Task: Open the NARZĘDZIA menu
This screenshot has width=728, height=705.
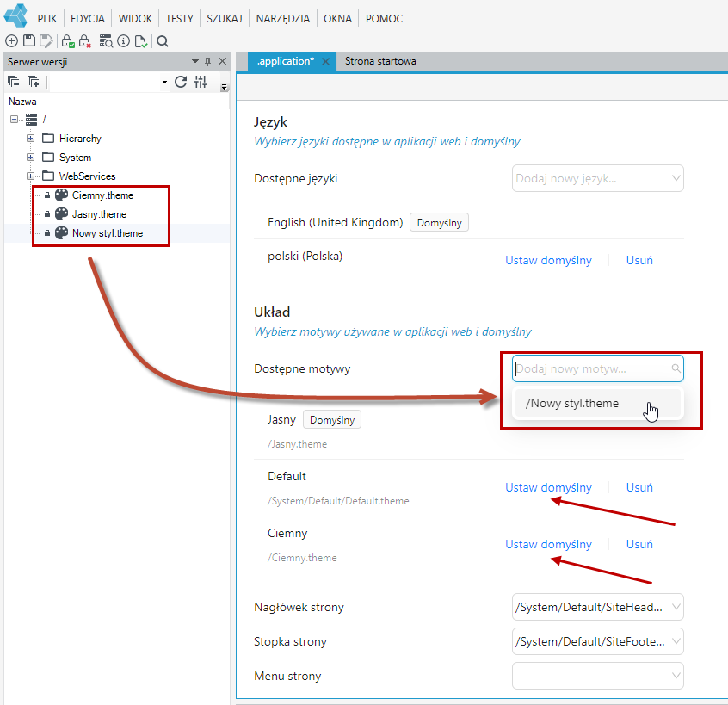Action: 283,19
